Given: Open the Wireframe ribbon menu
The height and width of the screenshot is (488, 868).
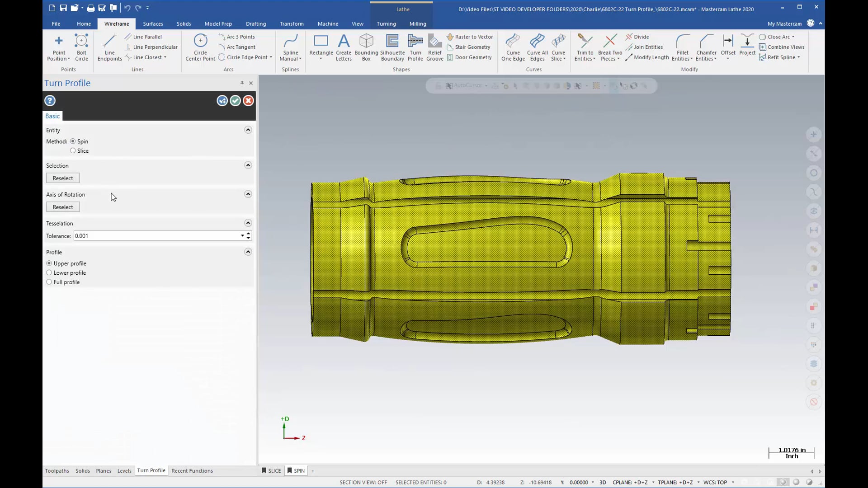Looking at the screenshot, I should coord(117,23).
